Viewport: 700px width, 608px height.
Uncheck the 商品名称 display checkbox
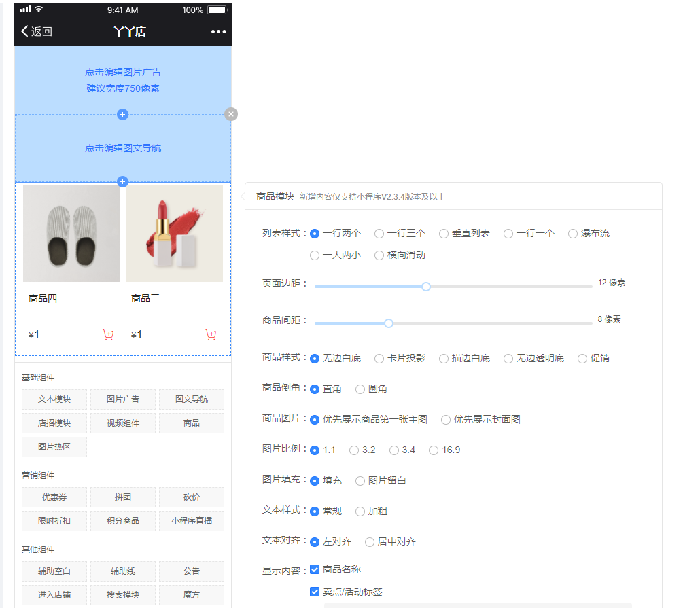click(x=315, y=569)
